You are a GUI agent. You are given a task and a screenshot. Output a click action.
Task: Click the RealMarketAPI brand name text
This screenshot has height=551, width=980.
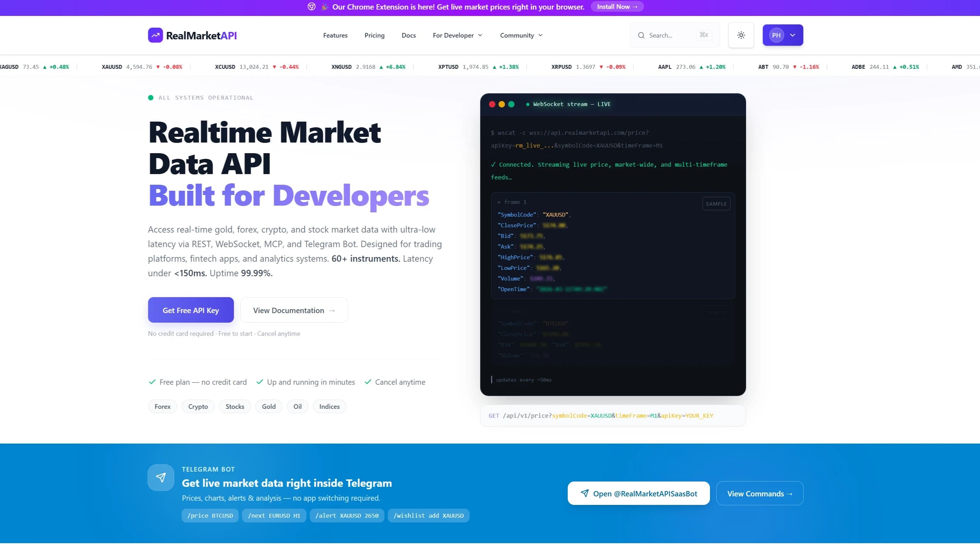point(201,35)
